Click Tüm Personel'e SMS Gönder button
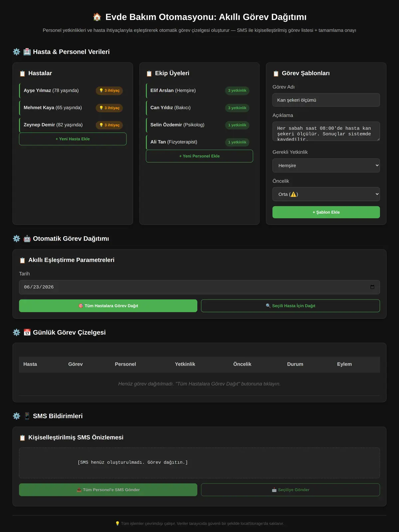The height and width of the screenshot is (532, 399). [108, 490]
